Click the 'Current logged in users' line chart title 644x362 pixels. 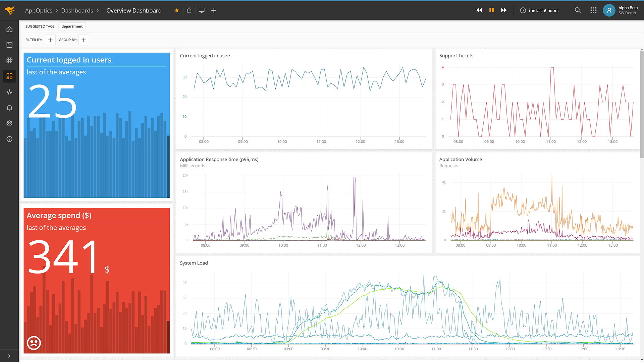[206, 56]
